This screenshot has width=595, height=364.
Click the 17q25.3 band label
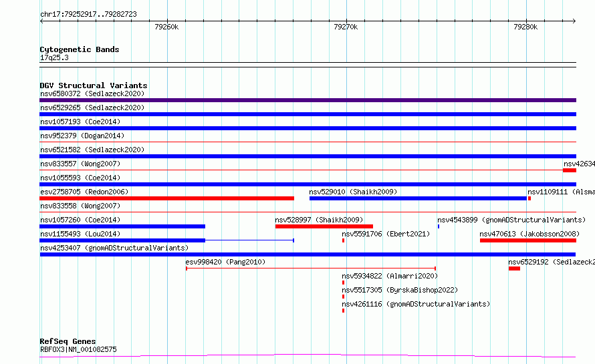tap(54, 57)
